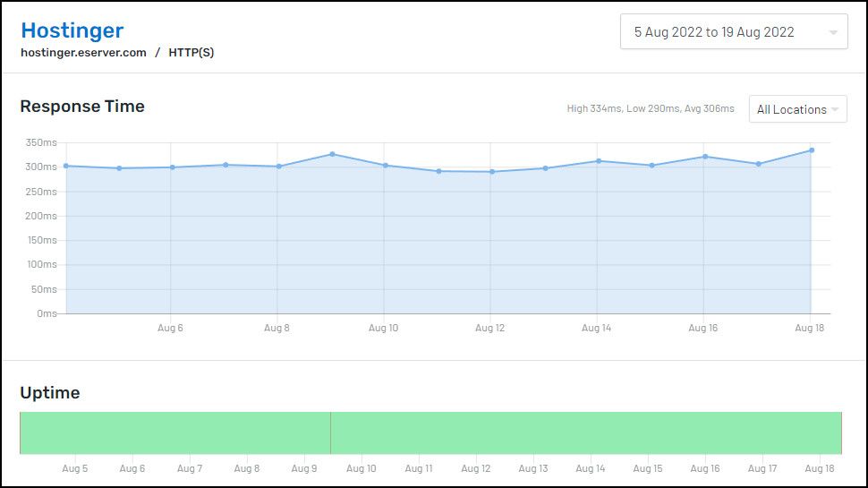Click hostinger.eserver.com text
This screenshot has width=868, height=488.
[x=83, y=53]
